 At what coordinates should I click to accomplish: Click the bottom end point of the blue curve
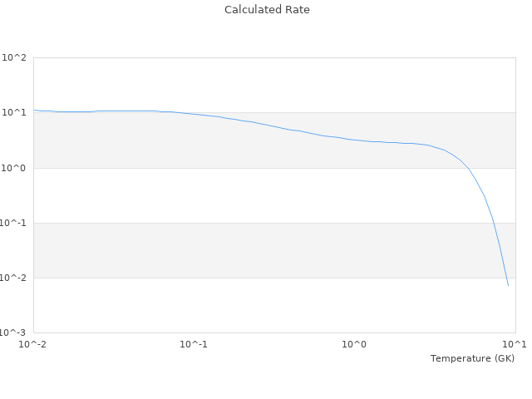[508, 285]
